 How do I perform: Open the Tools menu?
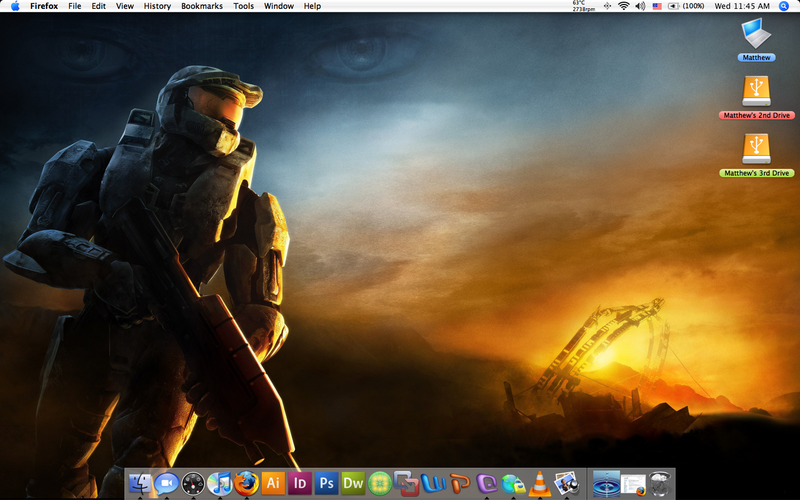(243, 6)
